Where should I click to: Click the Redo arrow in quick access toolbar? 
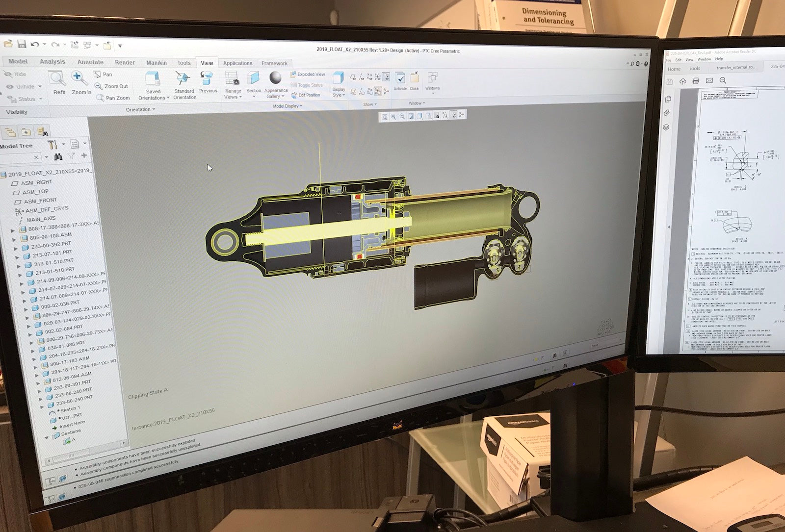(x=55, y=45)
